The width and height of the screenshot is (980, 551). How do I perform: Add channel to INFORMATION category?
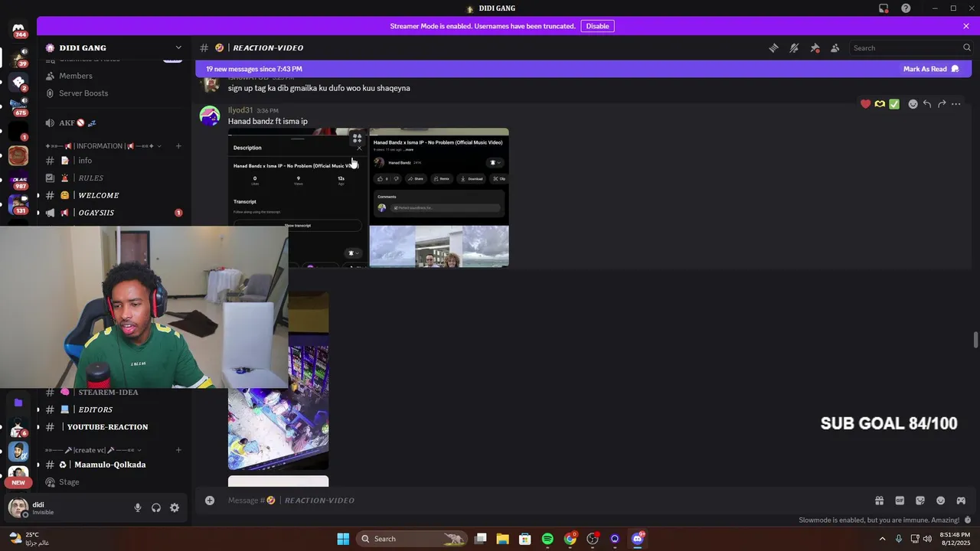[178, 146]
